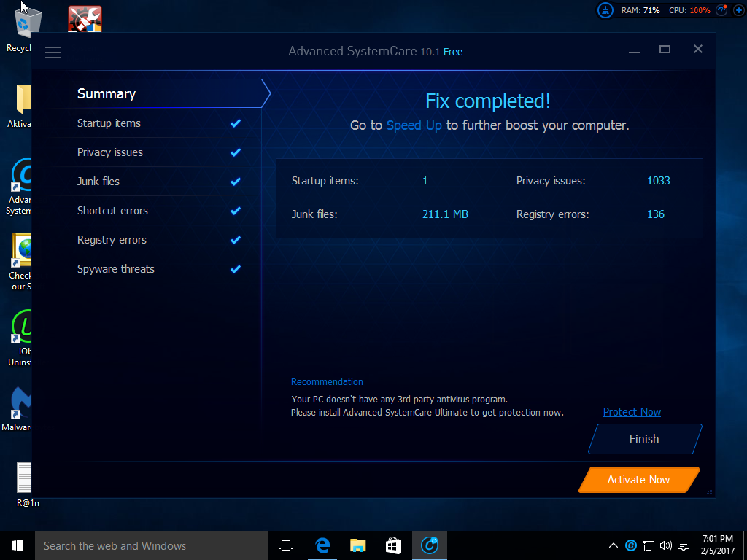747x560 pixels.
Task: Click the Advanced SystemCare taskbar button
Action: point(430,545)
